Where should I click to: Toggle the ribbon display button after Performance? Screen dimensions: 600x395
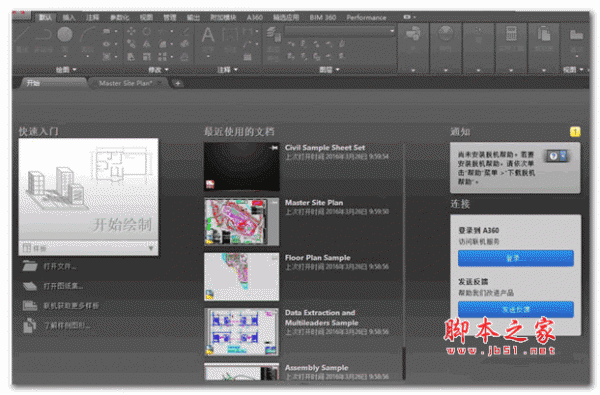(x=409, y=17)
